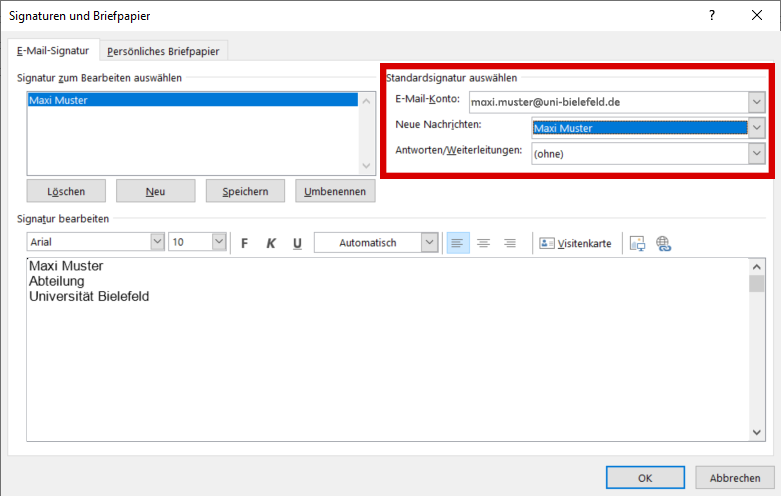Switch to Persönliches Briefpapier tab
The image size is (781, 496).
point(165,51)
